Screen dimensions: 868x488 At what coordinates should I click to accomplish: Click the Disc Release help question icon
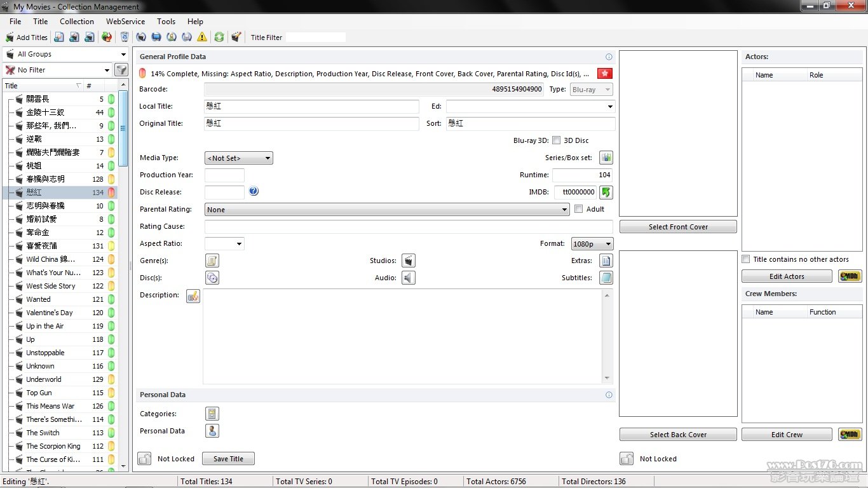254,191
